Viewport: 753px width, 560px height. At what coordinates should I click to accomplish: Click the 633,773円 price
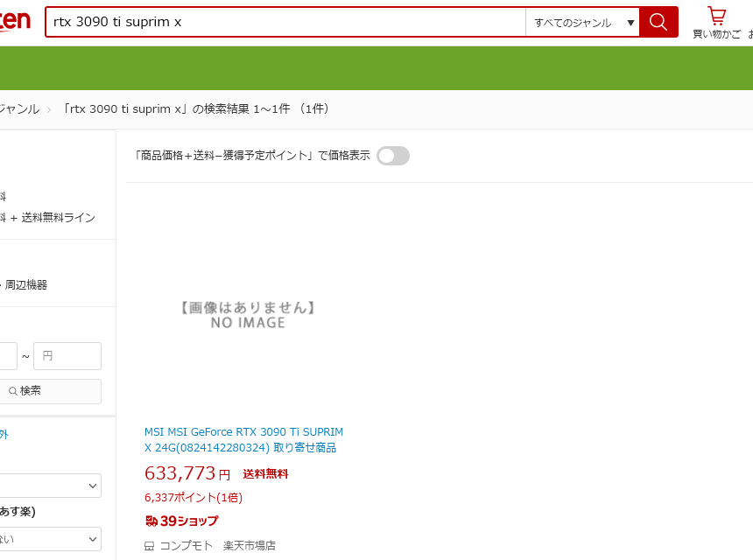coord(187,473)
